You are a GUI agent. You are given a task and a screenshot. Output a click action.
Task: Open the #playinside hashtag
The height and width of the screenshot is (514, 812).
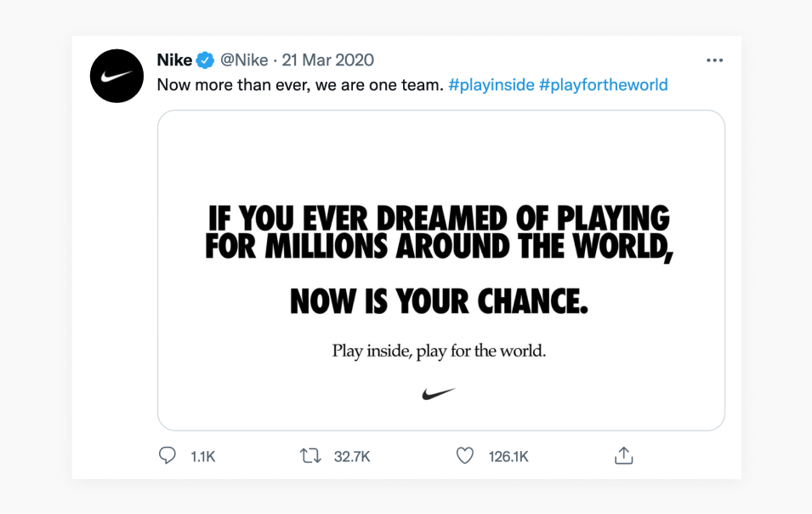tap(491, 85)
